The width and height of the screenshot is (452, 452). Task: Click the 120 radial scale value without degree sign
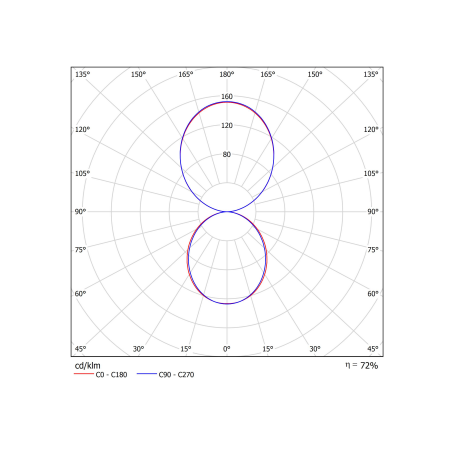(227, 125)
